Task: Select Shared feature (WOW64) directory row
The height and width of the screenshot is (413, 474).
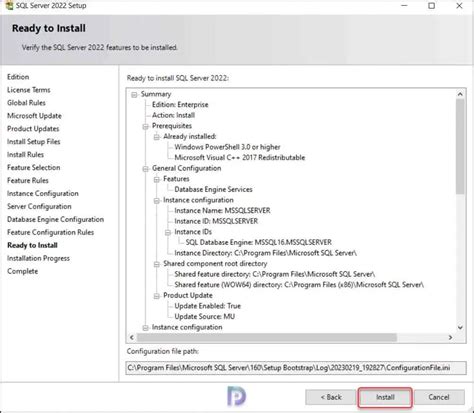Action: tap(299, 285)
